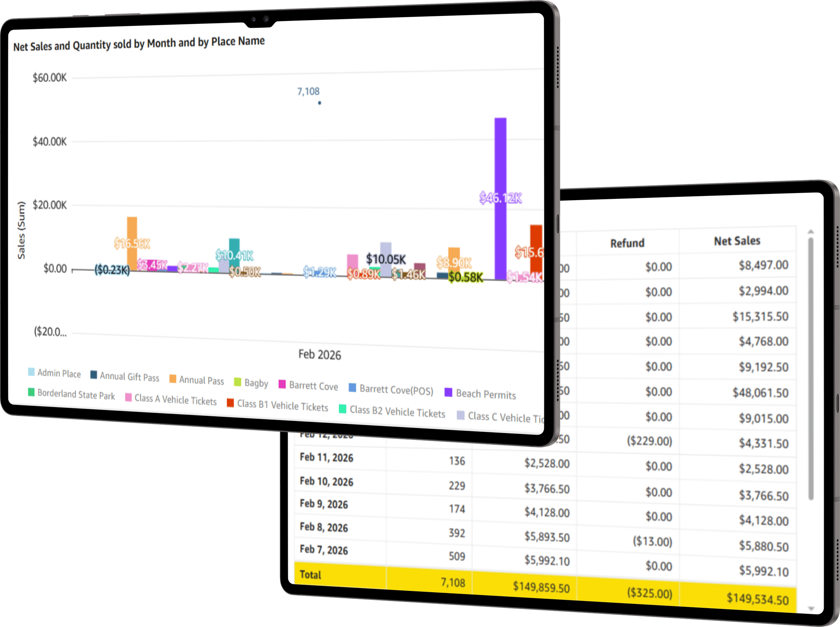Click Borderland State Park legend square
The height and width of the screenshot is (627, 840).
pos(31,392)
